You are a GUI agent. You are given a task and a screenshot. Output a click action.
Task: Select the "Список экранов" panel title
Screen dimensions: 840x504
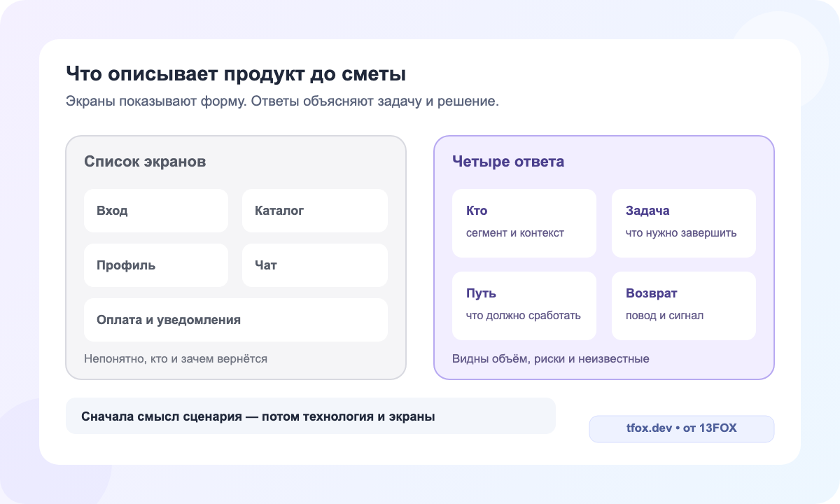pyautogui.click(x=145, y=162)
